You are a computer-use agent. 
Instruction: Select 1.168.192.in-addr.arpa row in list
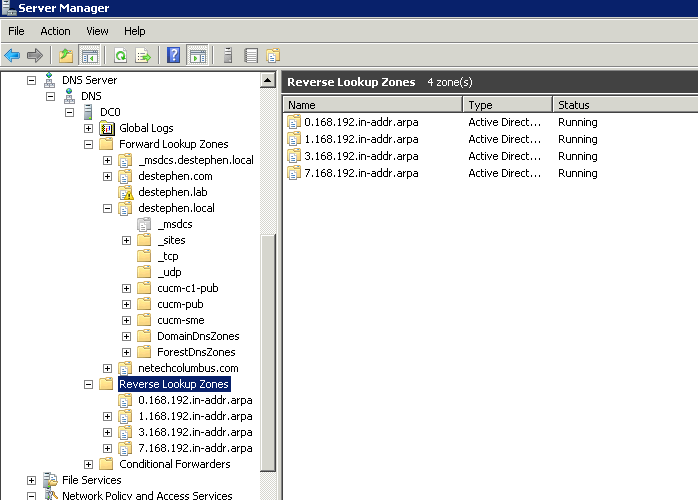[361, 139]
